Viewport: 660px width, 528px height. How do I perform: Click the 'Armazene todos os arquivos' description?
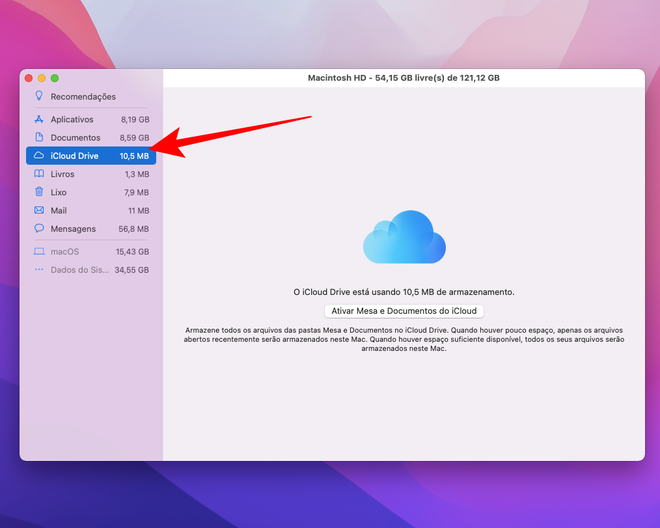click(x=404, y=339)
